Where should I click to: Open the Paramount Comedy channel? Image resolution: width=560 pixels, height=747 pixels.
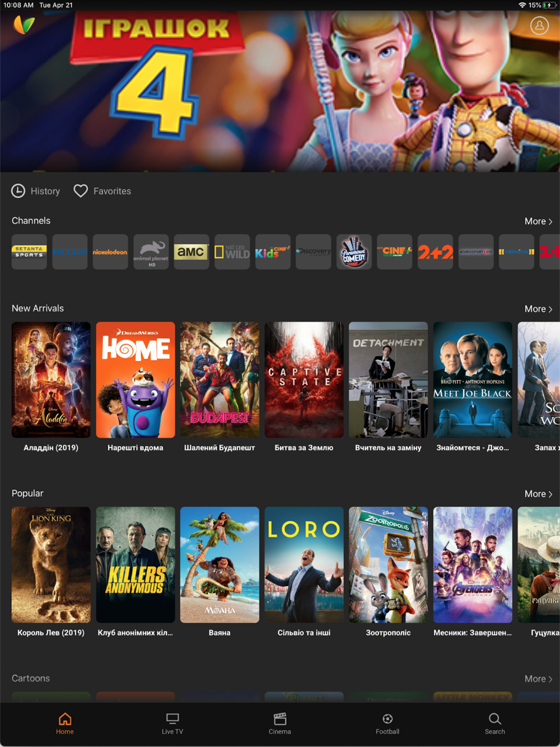point(354,252)
